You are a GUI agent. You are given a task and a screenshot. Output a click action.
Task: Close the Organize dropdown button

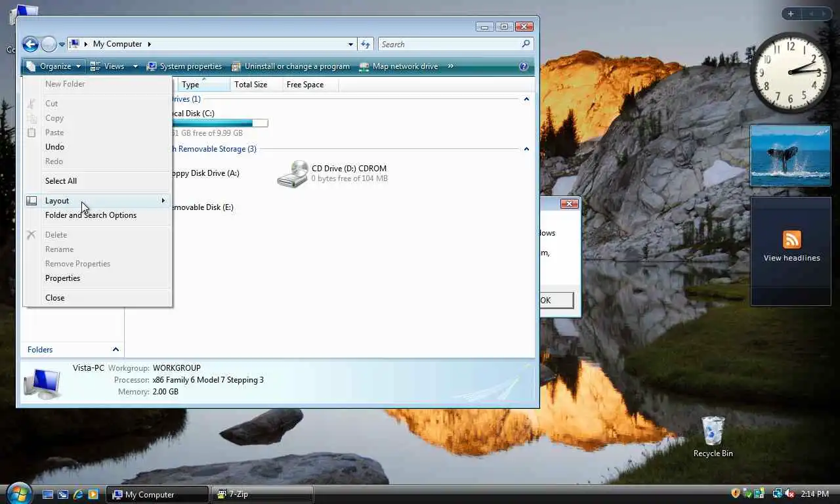pos(54,66)
